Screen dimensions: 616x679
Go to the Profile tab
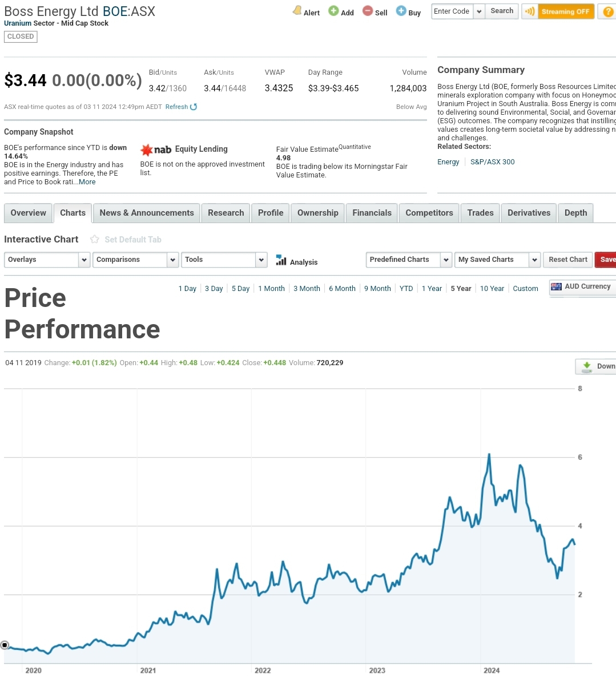tap(270, 213)
